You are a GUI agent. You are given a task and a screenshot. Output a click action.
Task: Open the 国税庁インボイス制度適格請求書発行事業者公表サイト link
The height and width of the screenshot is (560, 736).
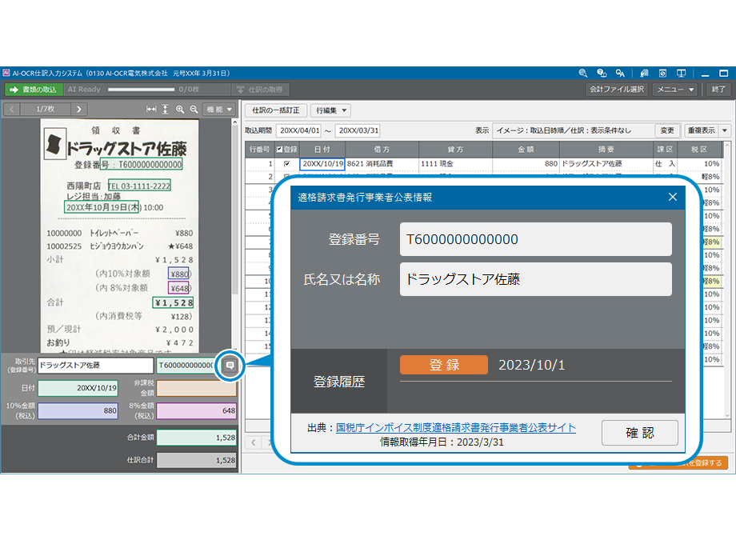coord(456,428)
